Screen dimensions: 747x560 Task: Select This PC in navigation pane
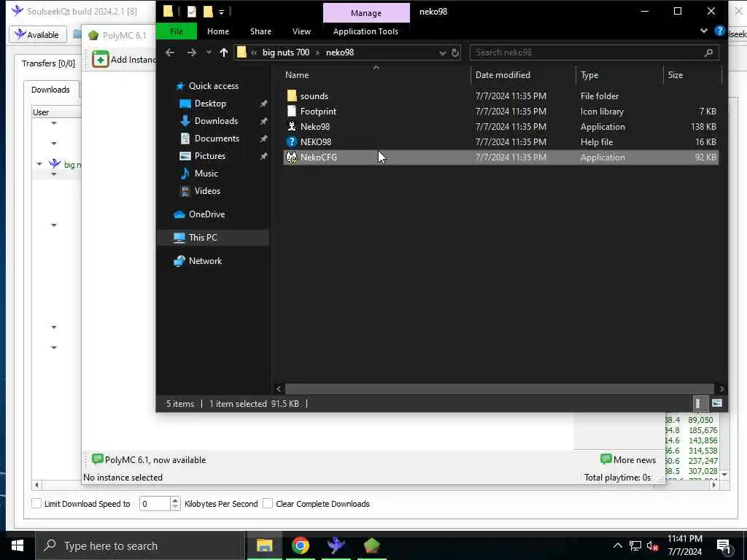pos(203,238)
